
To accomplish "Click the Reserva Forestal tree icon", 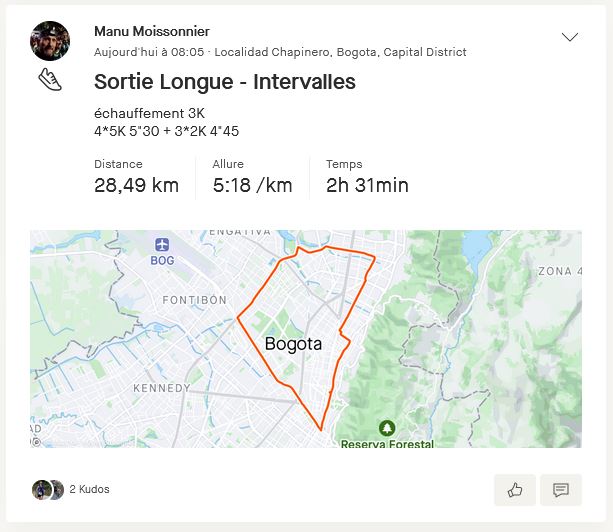I will click(387, 428).
